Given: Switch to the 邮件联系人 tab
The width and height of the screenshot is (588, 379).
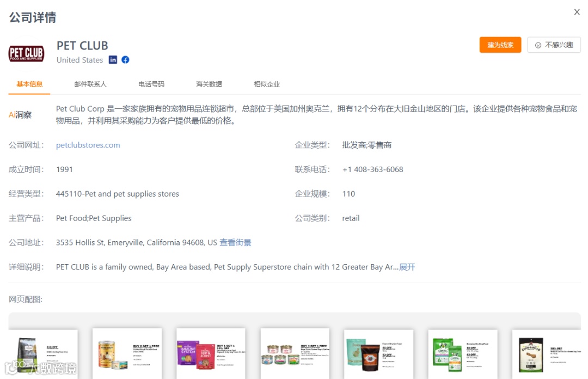Looking at the screenshot, I should (90, 84).
